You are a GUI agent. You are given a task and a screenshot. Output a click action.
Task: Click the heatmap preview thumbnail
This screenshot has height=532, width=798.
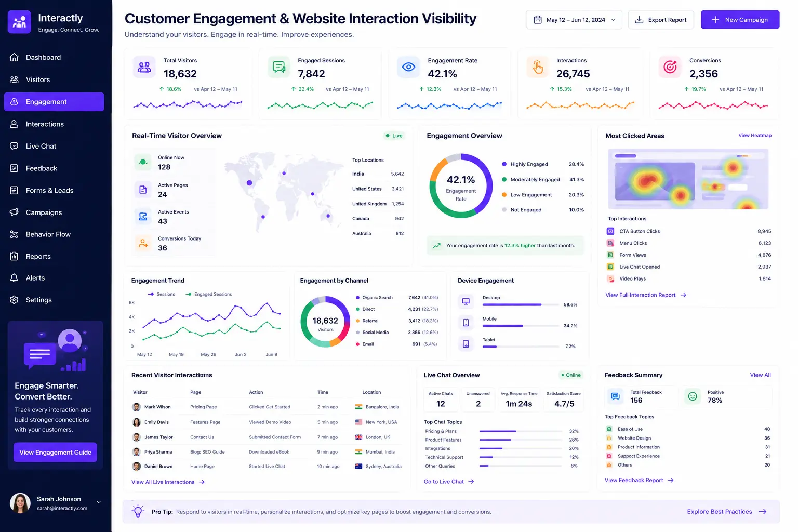pos(688,179)
